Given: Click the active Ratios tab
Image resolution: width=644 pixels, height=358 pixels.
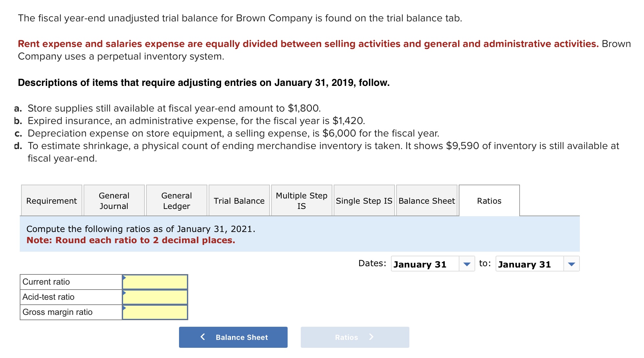Looking at the screenshot, I should (489, 200).
